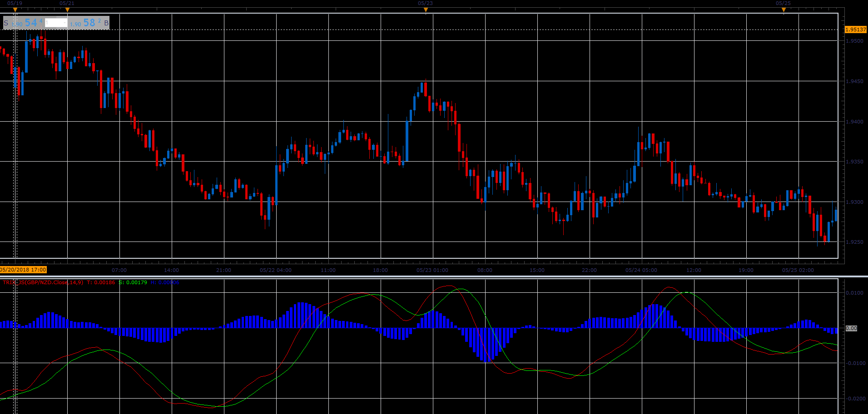Click the 12:00 time axis label

tap(694, 270)
